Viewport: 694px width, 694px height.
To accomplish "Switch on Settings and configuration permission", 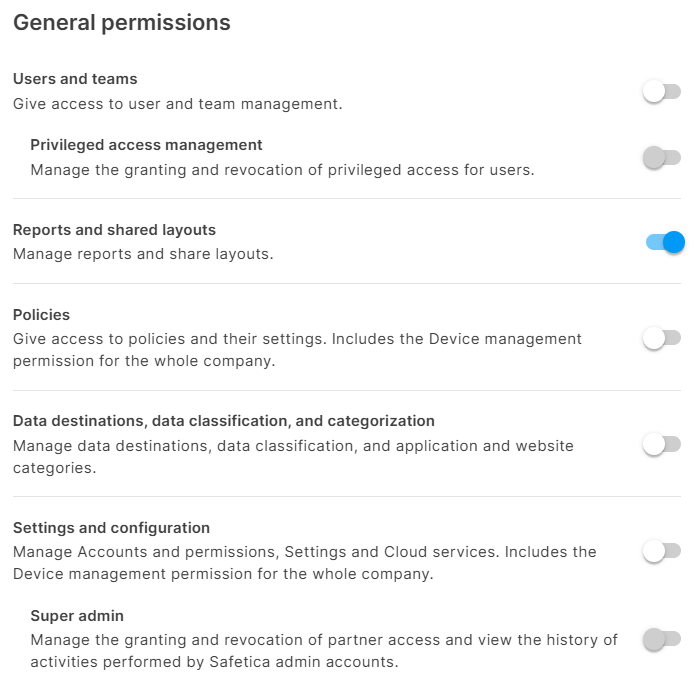I will [661, 550].
